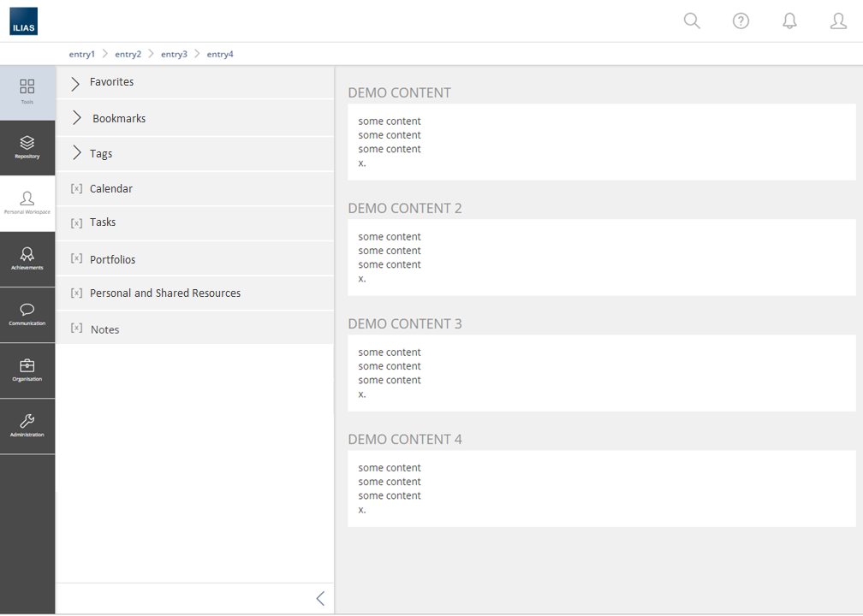This screenshot has width=863, height=616.
Task: Open Communication in the sidebar
Action: coord(27,314)
